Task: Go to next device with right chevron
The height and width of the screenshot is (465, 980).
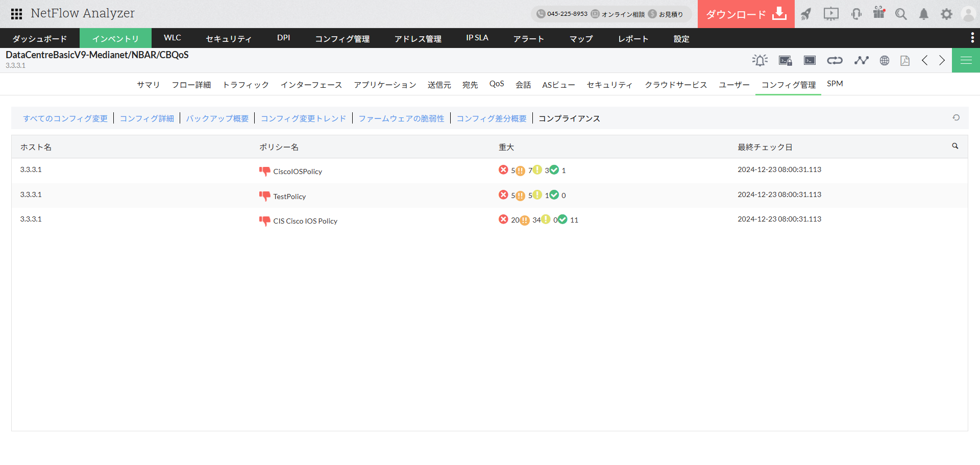Action: tap(942, 60)
